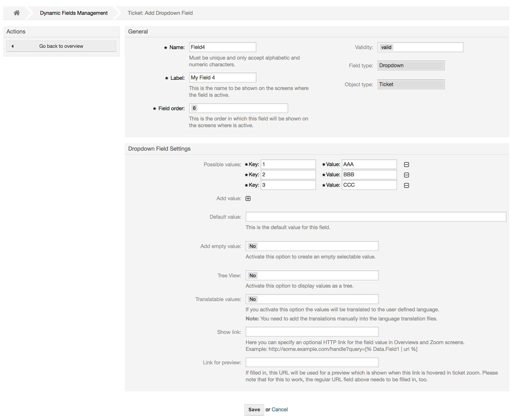Toggle the Tree View option to Yes

pyautogui.click(x=312, y=275)
